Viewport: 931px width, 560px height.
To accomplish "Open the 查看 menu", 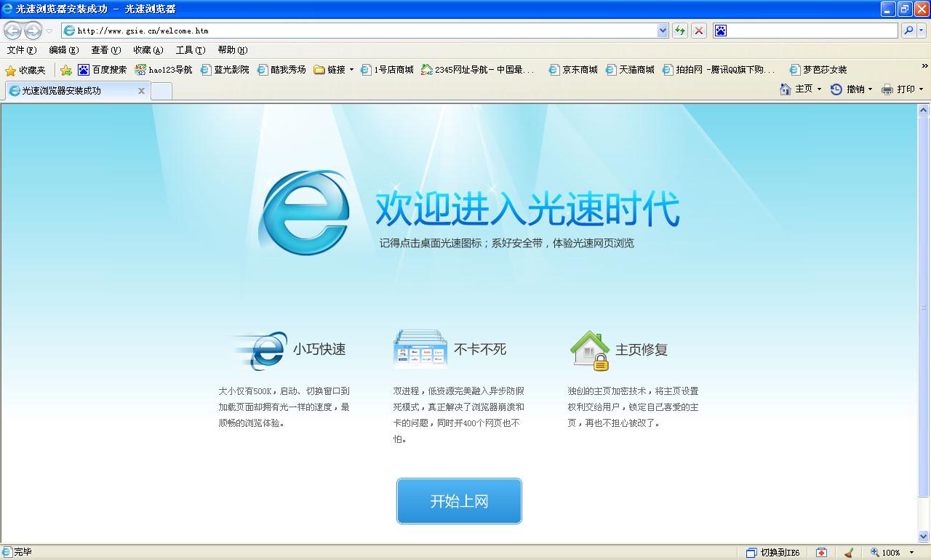I will click(x=105, y=50).
